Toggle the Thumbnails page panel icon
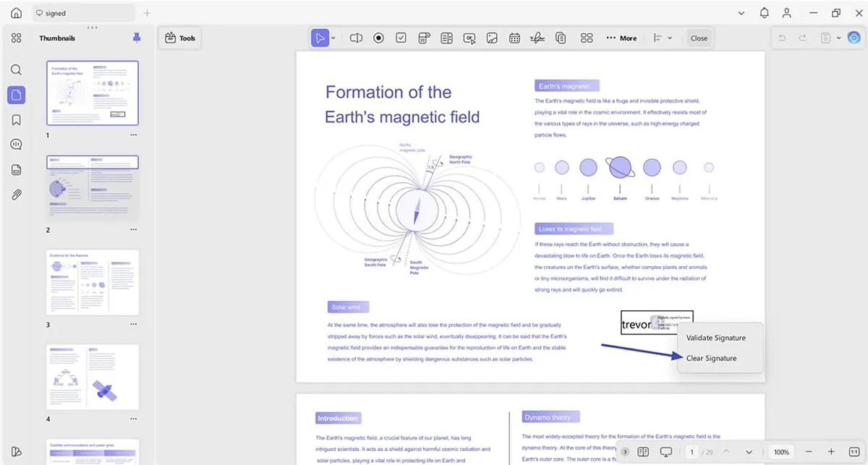 [x=17, y=95]
